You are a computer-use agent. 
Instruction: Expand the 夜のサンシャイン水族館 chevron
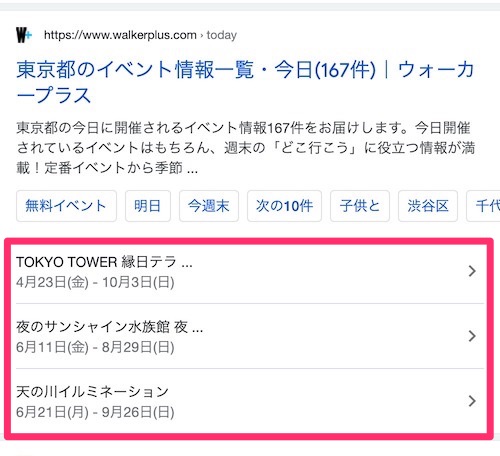click(472, 336)
